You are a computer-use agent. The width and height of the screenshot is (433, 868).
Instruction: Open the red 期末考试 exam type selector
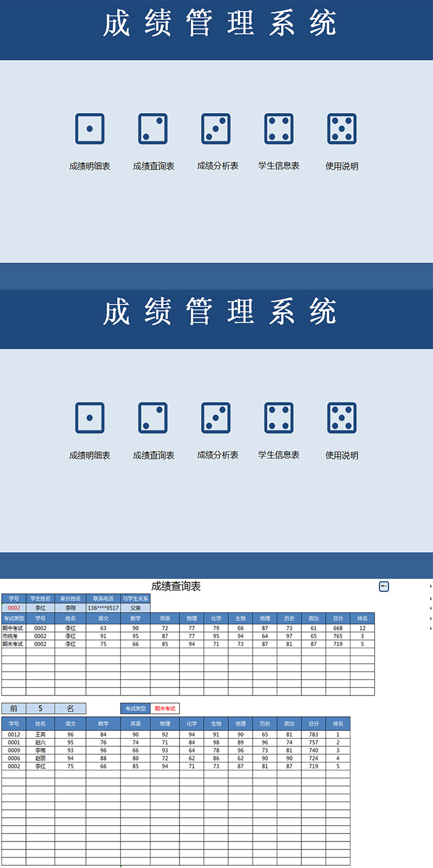point(165,709)
